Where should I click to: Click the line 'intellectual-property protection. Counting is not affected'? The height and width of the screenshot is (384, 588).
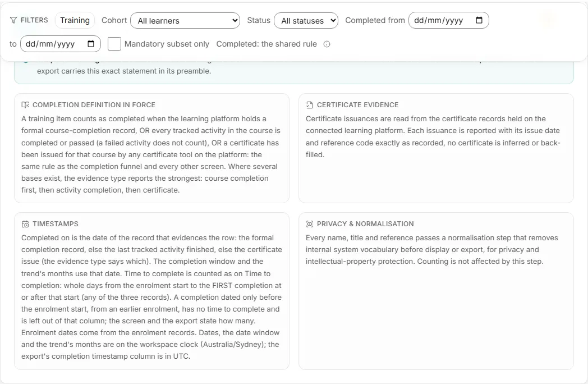point(425,261)
